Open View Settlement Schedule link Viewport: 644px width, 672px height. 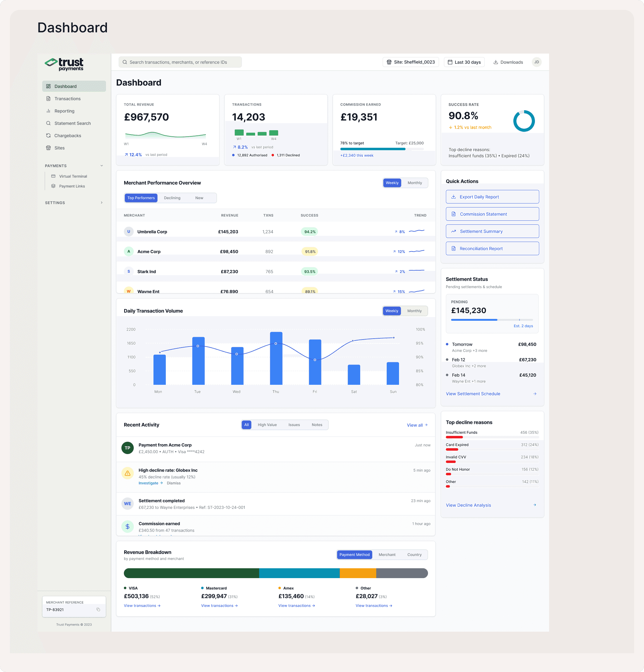[x=473, y=394]
